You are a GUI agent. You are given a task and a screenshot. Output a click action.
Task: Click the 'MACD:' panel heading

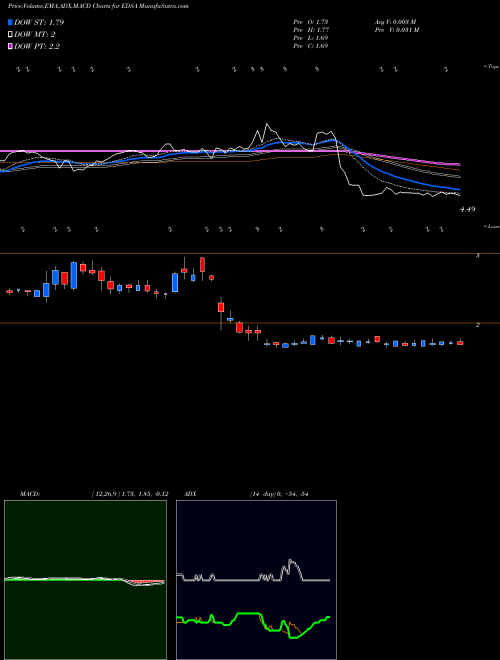click(29, 494)
